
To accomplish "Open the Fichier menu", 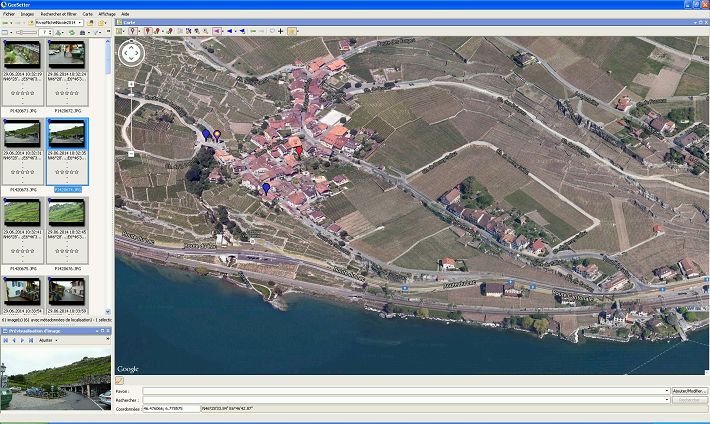I will 10,14.
